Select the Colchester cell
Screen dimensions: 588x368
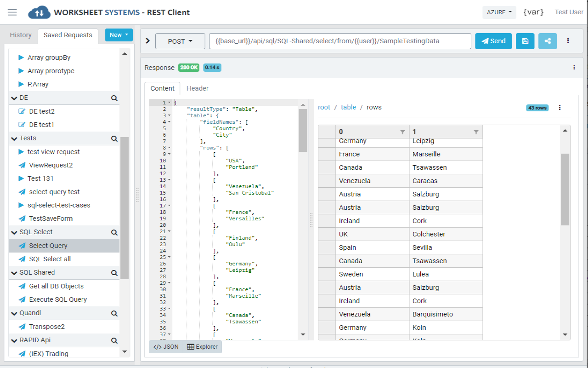446,234
